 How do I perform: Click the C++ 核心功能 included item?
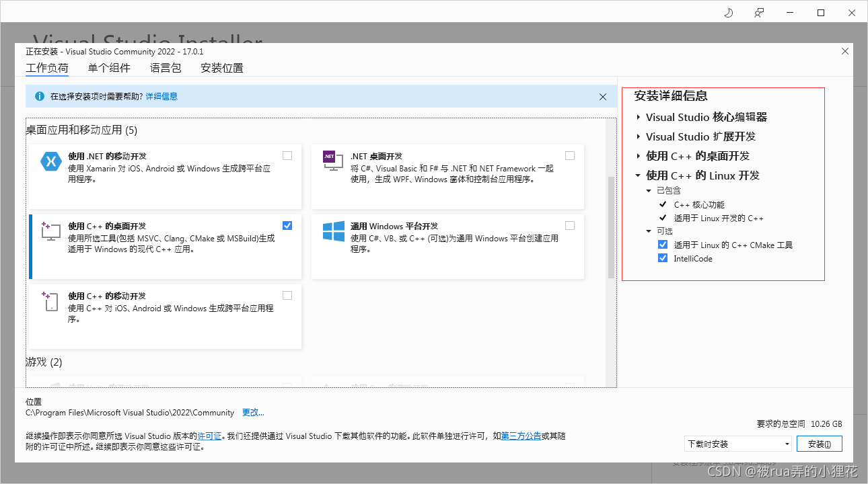click(x=699, y=204)
